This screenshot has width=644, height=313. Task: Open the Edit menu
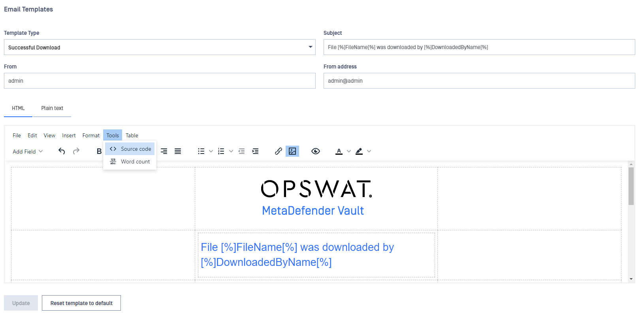tap(32, 135)
